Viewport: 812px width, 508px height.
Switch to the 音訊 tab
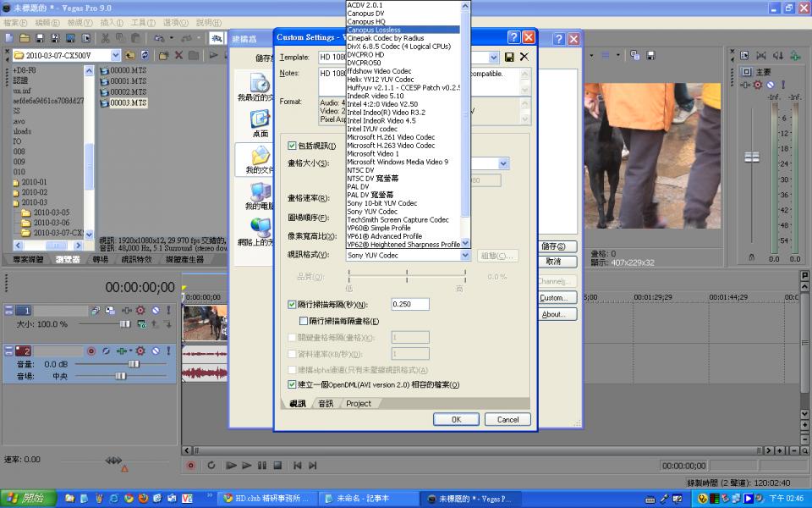[x=326, y=404]
